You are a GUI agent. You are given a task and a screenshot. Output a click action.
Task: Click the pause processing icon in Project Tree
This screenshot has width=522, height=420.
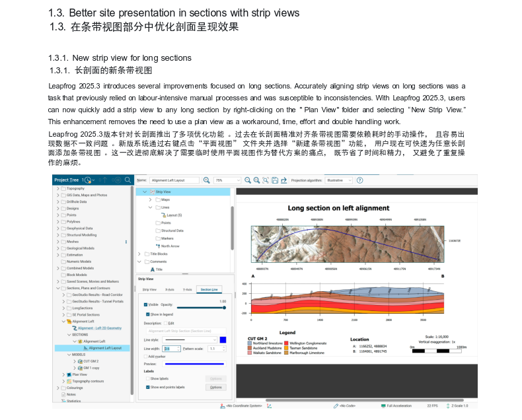coord(118,180)
